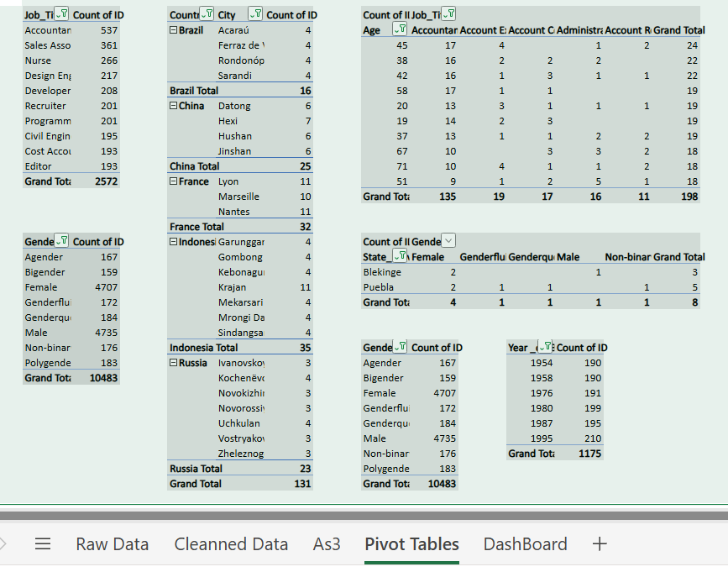This screenshot has width=728, height=572.
Task: Open the City filter dropdown
Action: pyautogui.click(x=255, y=14)
